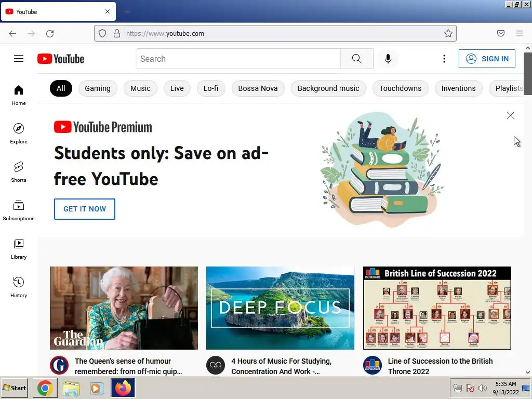Click the volume tray icon
Image resolution: width=532 pixels, height=399 pixels.
pos(482,388)
